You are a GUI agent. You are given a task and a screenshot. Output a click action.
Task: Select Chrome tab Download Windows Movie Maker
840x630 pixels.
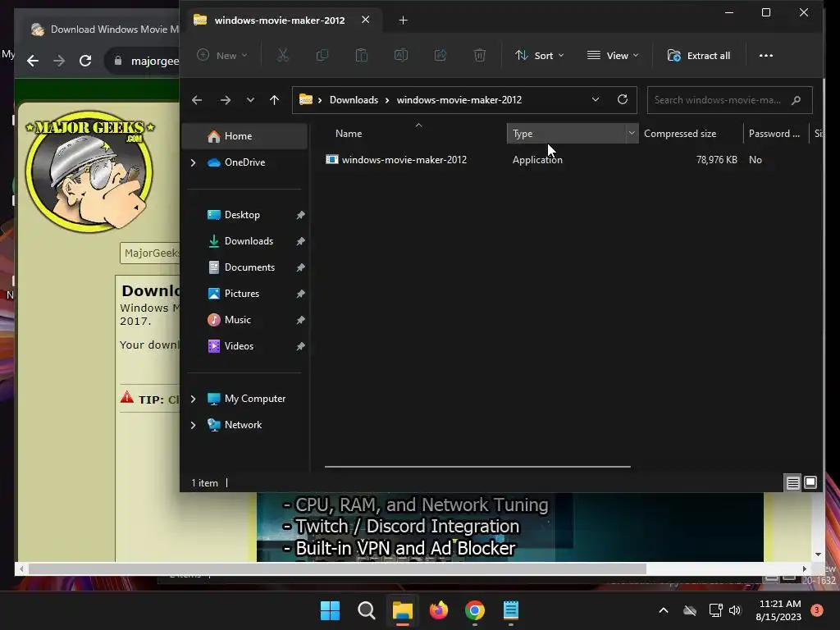(x=103, y=30)
